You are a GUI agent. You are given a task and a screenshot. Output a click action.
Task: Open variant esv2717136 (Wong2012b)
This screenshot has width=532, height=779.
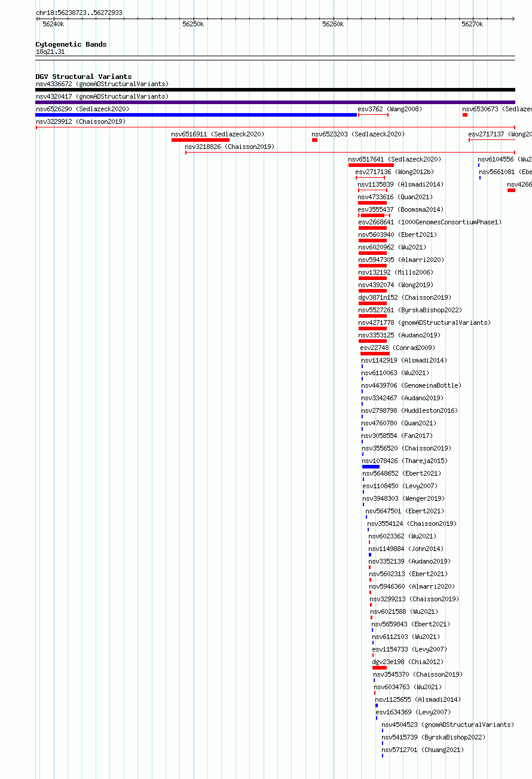coord(395,172)
